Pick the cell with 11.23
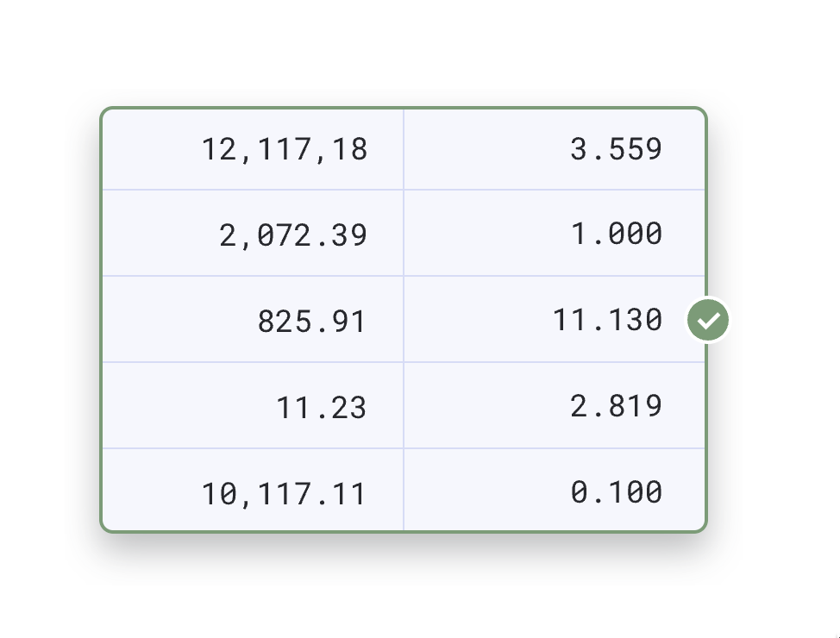The image size is (840, 638). click(253, 405)
